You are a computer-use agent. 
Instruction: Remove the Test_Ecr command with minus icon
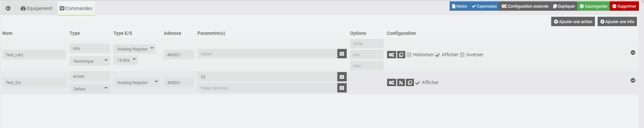coord(633,80)
